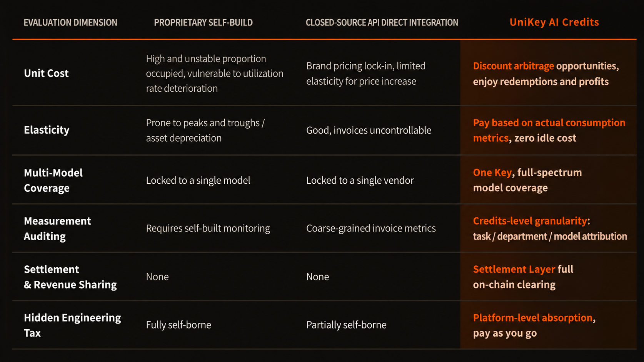Click Platform-level absorption highlighted text

click(x=532, y=318)
